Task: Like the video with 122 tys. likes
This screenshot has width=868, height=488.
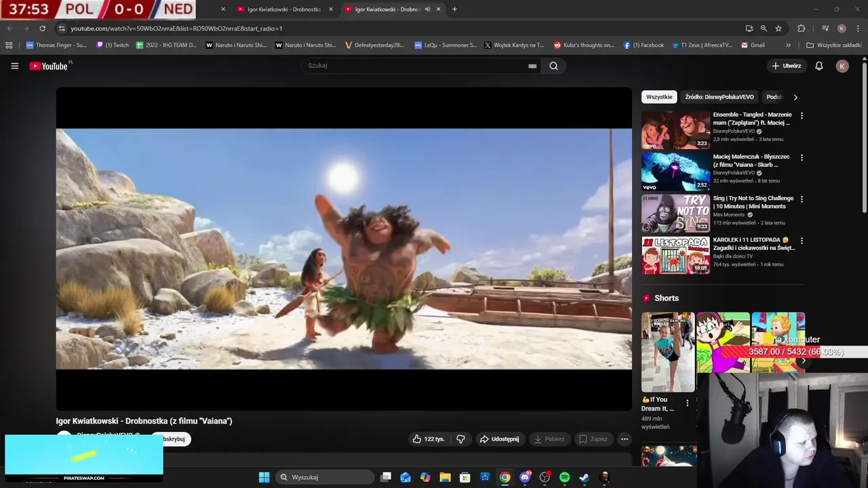Action: click(428, 439)
